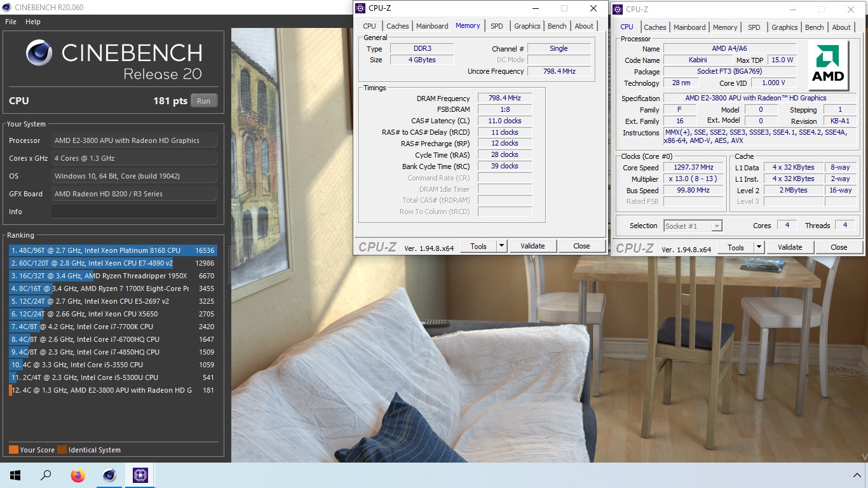868x488 pixels.
Task: Click the large Cinebench sphere logo
Action: 39,53
